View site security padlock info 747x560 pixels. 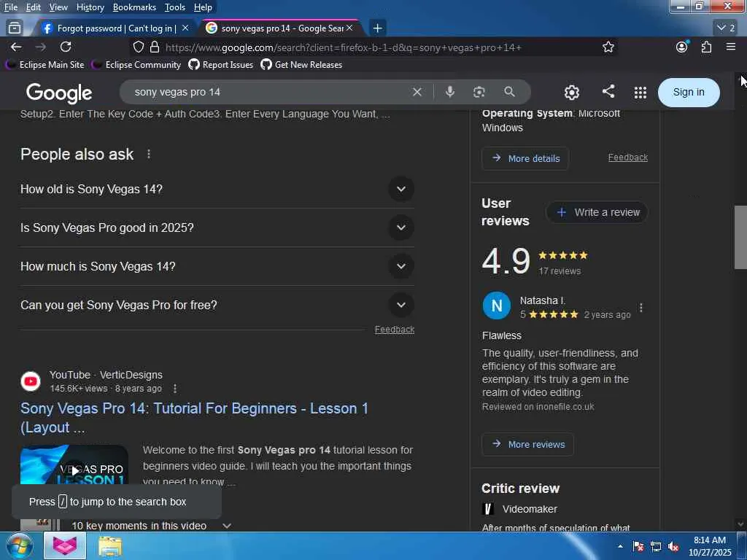pyautogui.click(x=155, y=47)
